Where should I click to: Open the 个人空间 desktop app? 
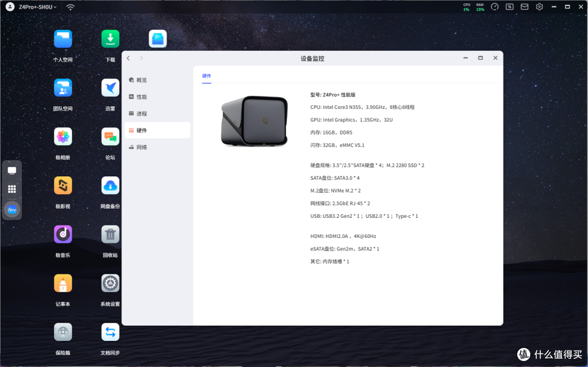[x=63, y=39]
